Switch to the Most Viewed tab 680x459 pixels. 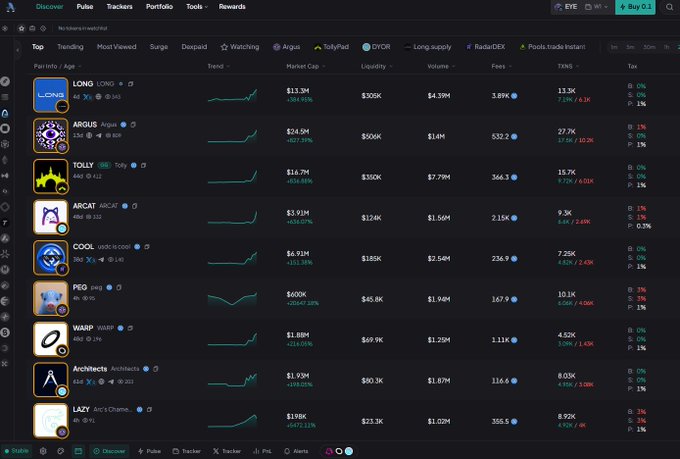point(116,47)
